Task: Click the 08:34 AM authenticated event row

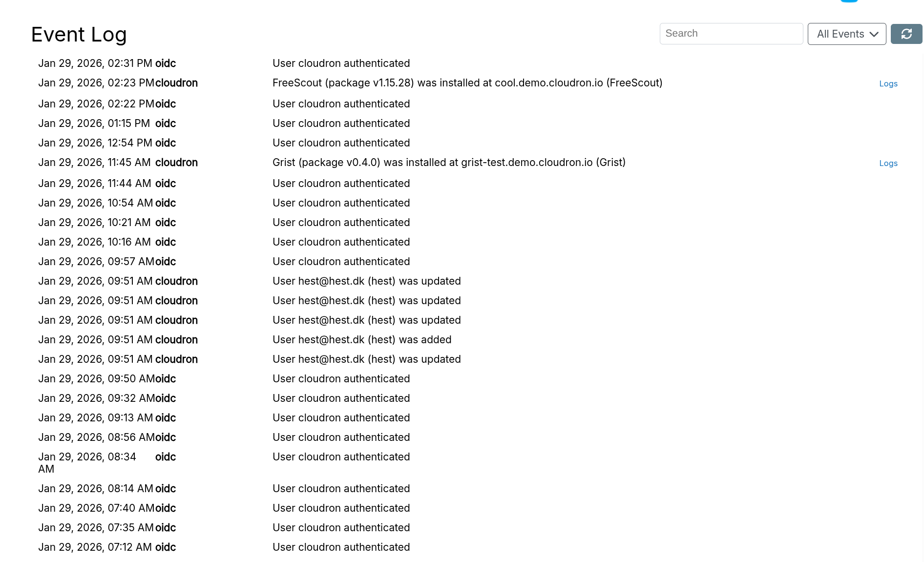Action: 341,457
